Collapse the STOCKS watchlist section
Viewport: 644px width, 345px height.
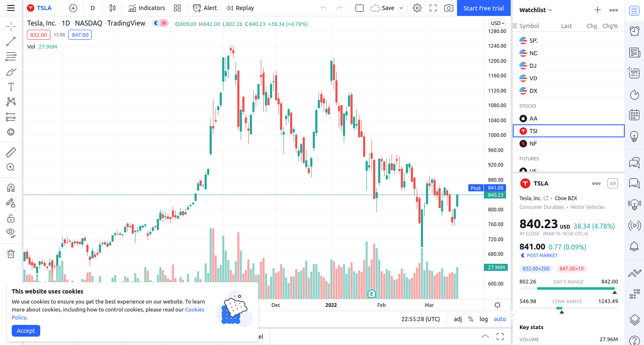[528, 106]
